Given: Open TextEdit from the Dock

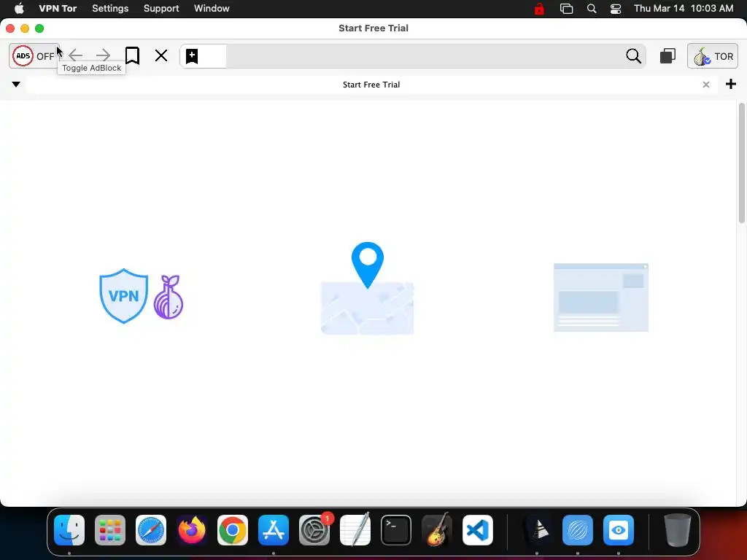Looking at the screenshot, I should [x=355, y=530].
